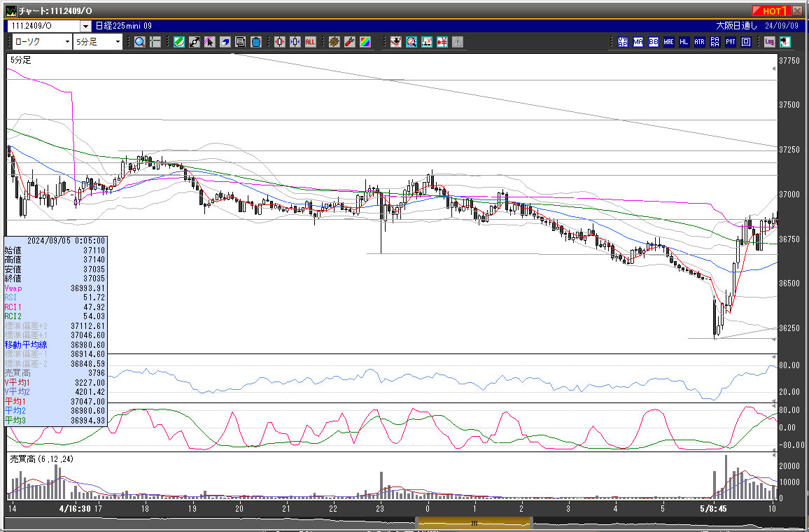Click the blue-arrow candle expand icon
Screen dimensions: 809x532
click(295, 42)
